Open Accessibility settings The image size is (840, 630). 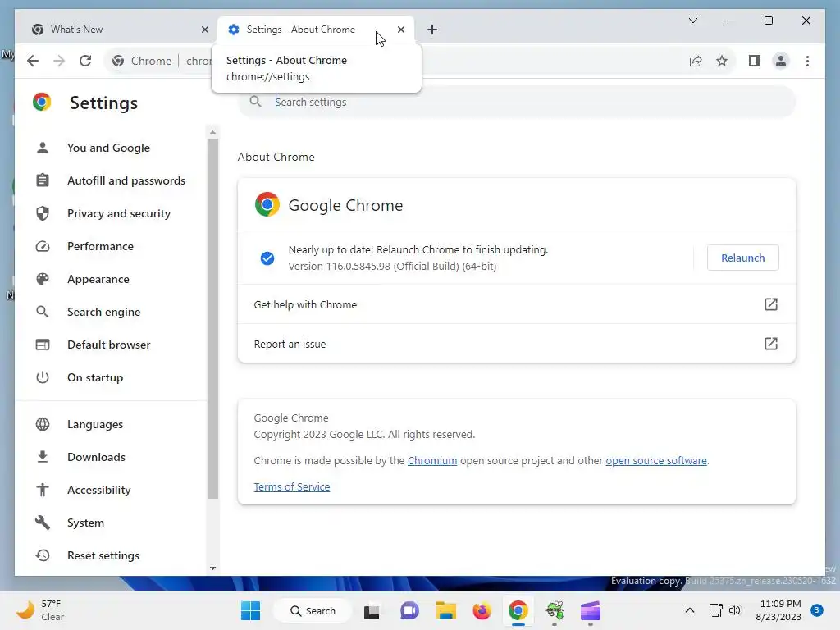tap(99, 490)
